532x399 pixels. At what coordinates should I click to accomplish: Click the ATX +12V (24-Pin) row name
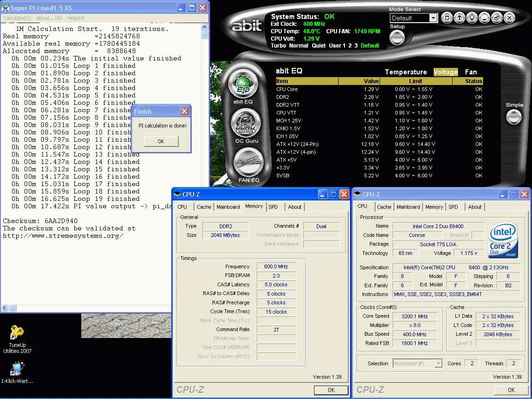click(297, 144)
